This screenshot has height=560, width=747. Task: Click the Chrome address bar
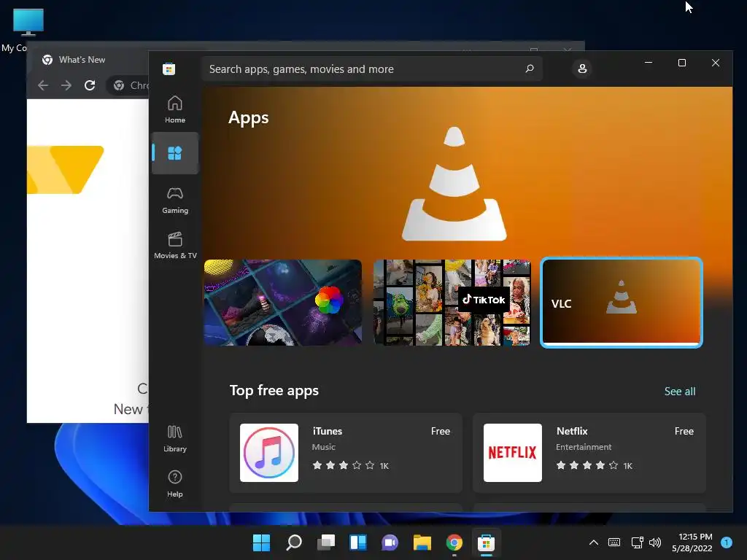click(128, 85)
